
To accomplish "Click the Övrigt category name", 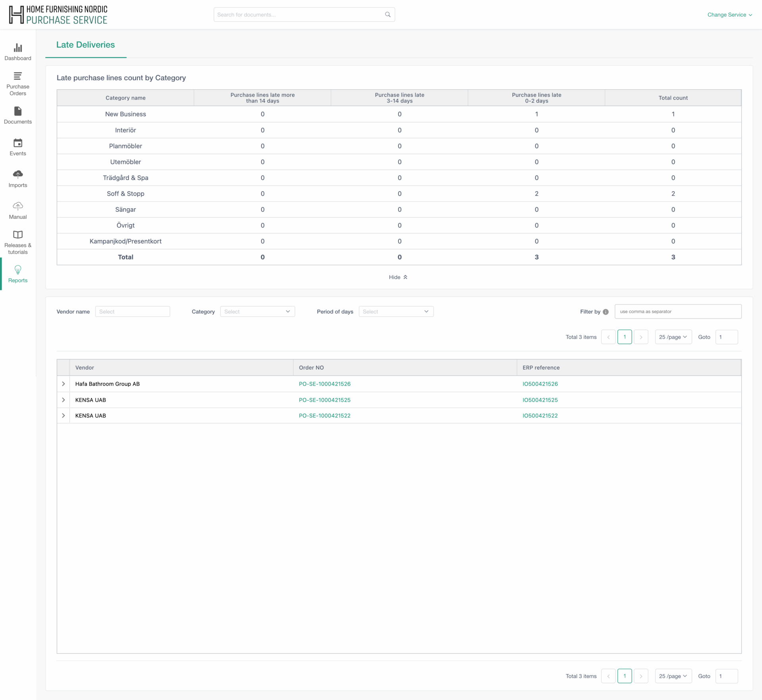I will coord(125,225).
